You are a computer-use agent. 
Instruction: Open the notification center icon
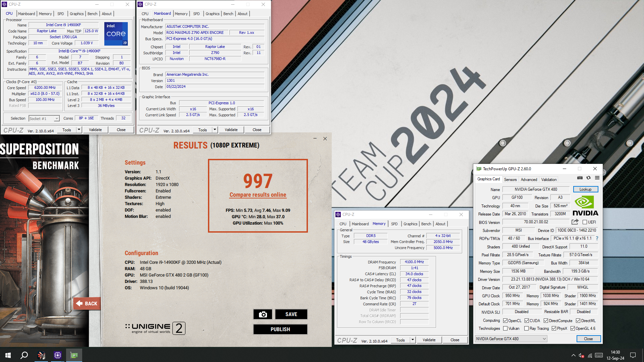point(633,355)
